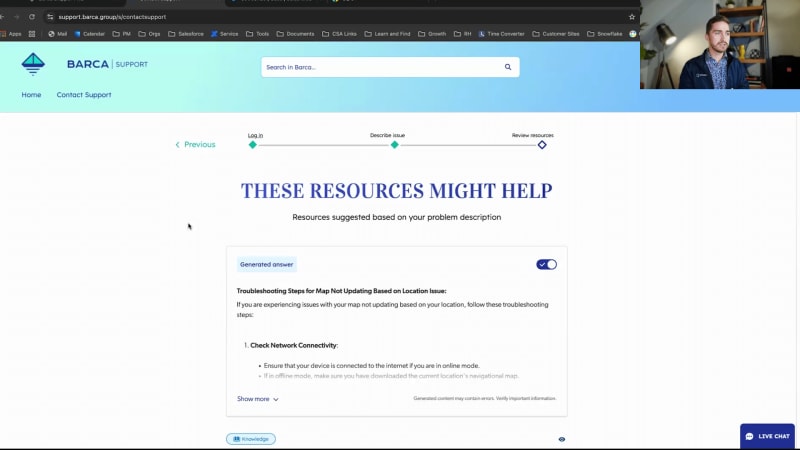800x450 pixels.
Task: Click the search magnifier icon
Action: (x=508, y=67)
